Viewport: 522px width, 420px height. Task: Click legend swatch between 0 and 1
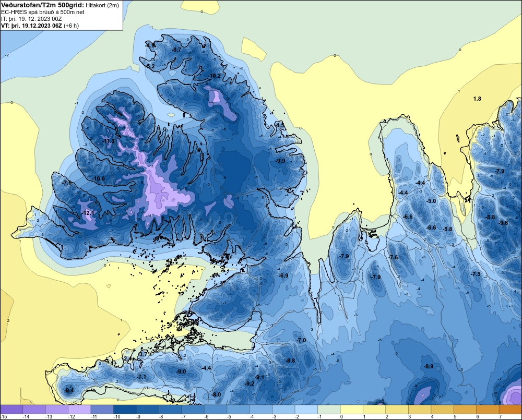coord(352,410)
